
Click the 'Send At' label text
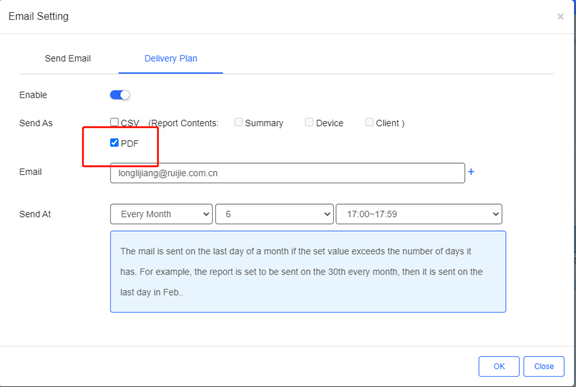tap(35, 214)
